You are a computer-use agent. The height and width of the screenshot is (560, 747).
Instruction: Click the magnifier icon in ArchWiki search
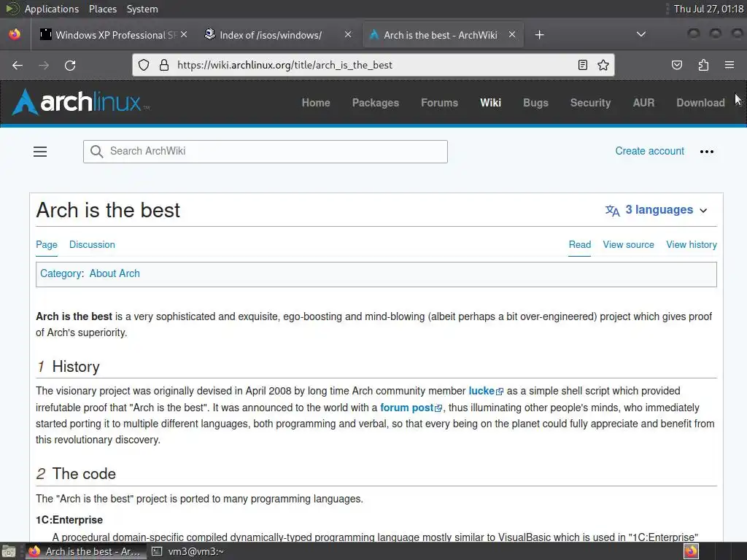pos(97,152)
